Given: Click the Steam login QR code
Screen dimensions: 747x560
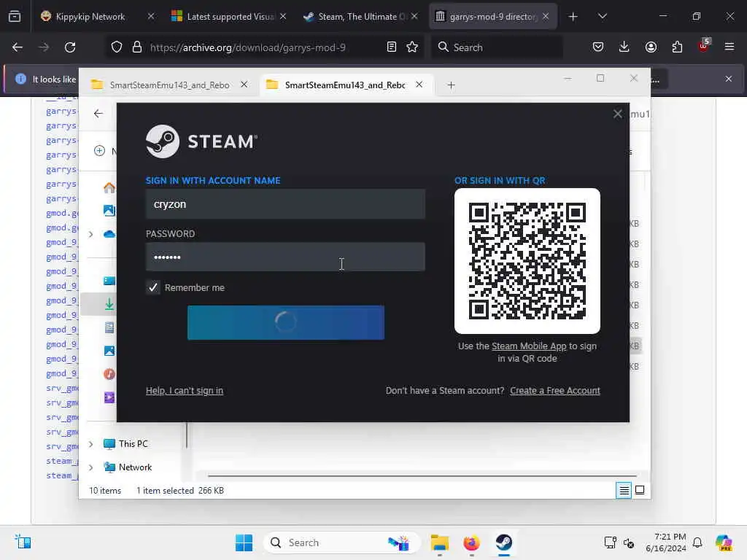Looking at the screenshot, I should 527,261.
